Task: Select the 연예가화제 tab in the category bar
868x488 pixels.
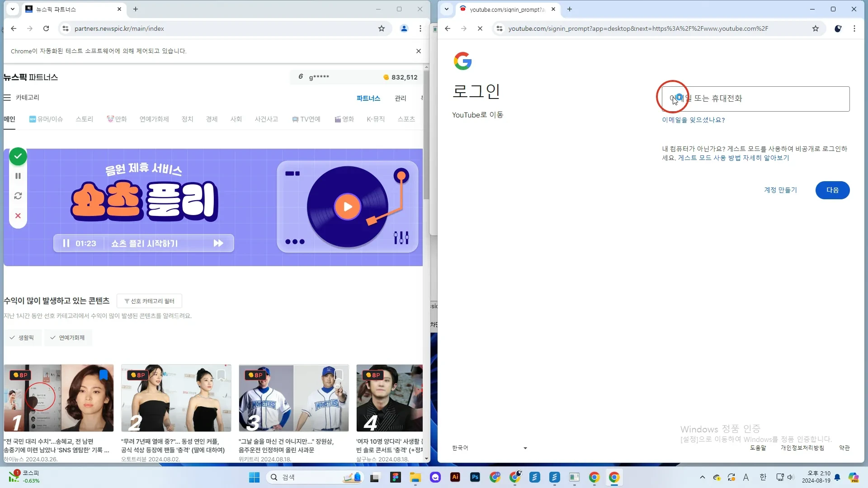Action: [154, 119]
